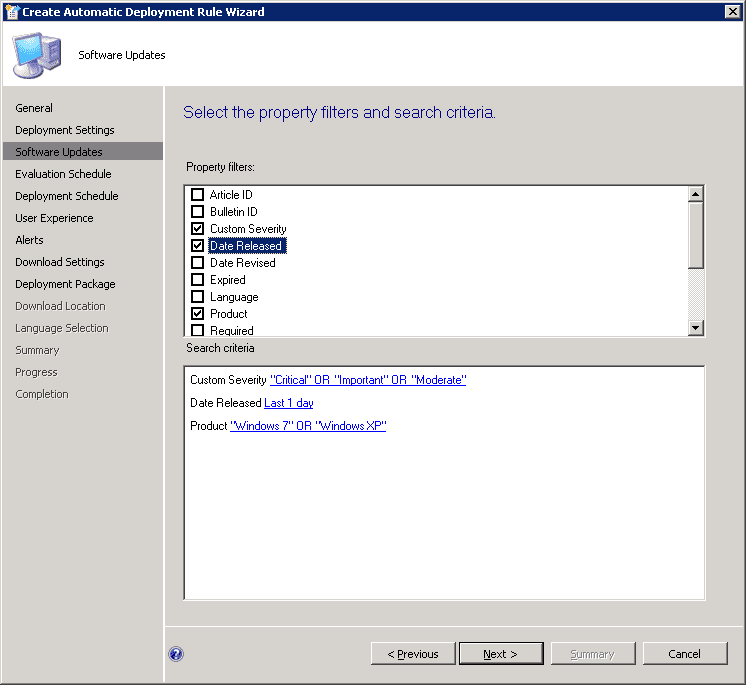The image size is (746, 685).
Task: Click the Summary step in sidebar
Action: tap(37, 350)
